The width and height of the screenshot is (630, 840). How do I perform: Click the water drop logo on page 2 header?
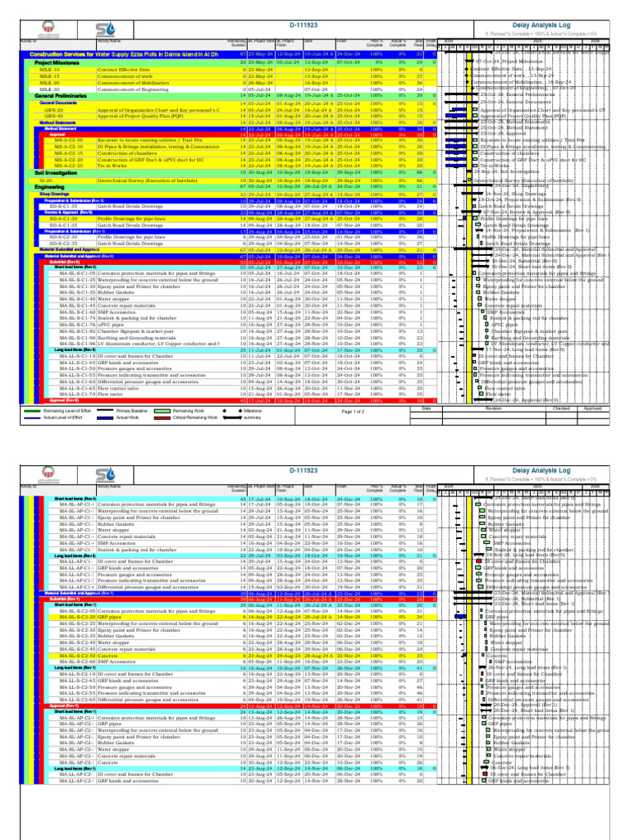(106, 475)
